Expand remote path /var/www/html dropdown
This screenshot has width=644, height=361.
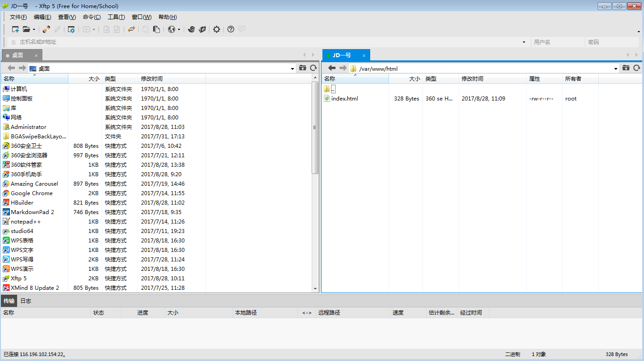coord(616,69)
